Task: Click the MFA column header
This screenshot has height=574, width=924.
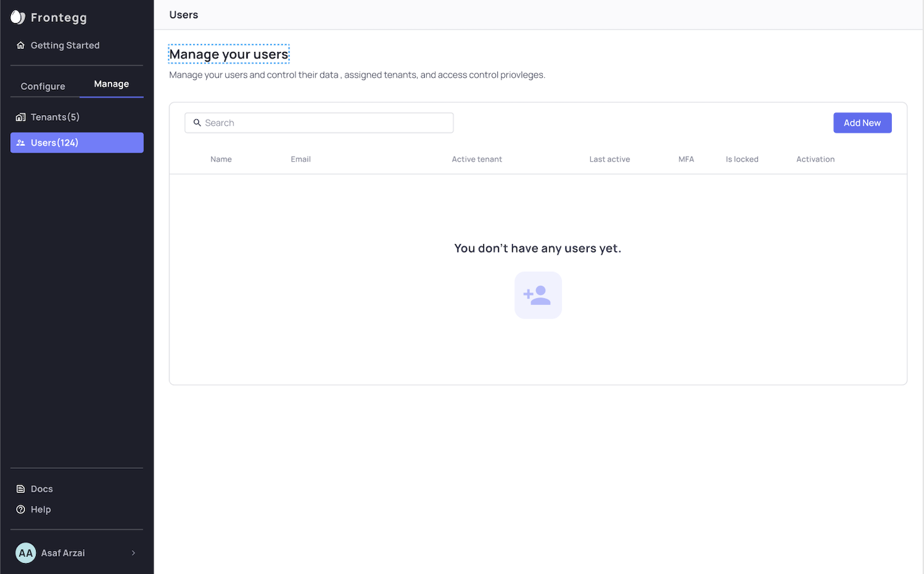Action: pyautogui.click(x=687, y=159)
